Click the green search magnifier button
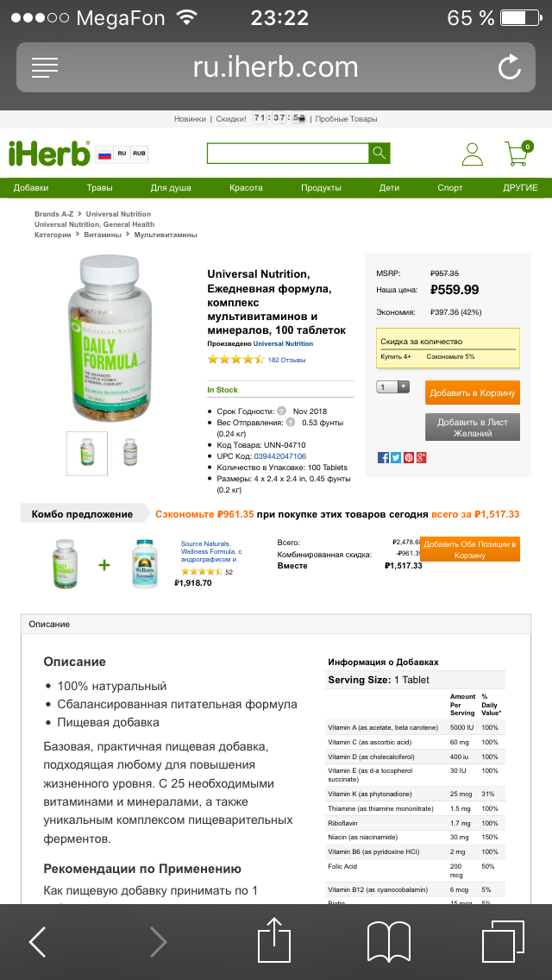Screen dimensions: 552x980 [x=379, y=154]
